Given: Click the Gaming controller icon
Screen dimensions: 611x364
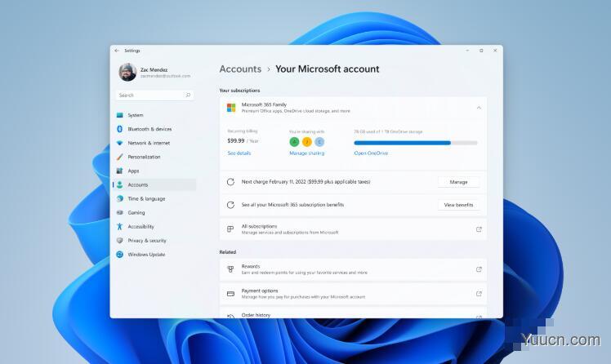Looking at the screenshot, I should click(119, 212).
